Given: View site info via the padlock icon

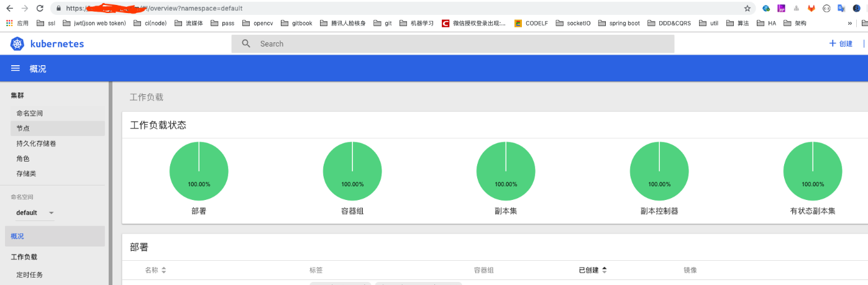Looking at the screenshot, I should 58,9.
